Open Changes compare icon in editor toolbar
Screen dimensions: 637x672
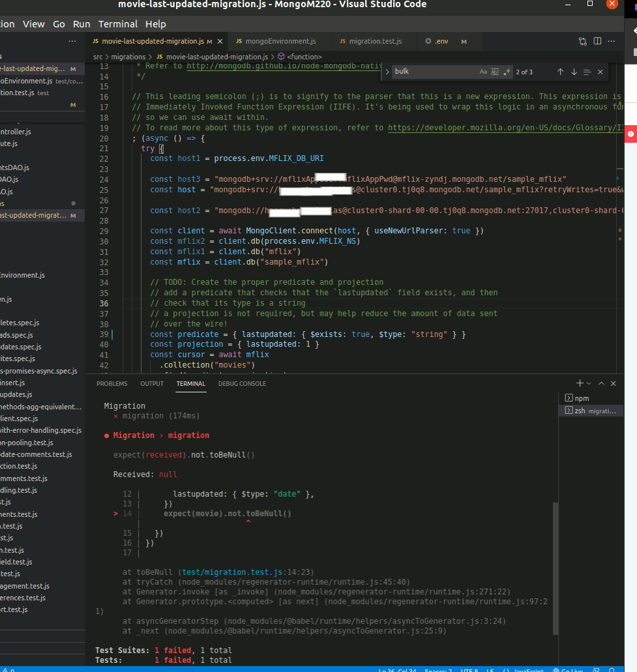[x=583, y=41]
